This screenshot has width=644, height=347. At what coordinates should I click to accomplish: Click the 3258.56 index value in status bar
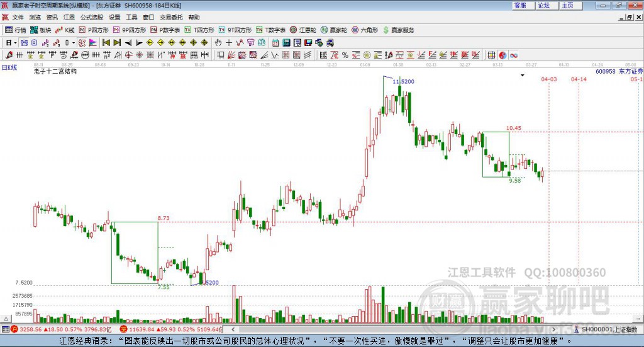[31, 330]
